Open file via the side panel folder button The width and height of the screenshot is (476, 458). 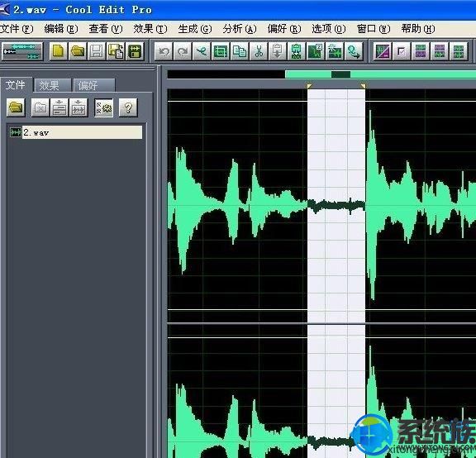click(x=16, y=107)
